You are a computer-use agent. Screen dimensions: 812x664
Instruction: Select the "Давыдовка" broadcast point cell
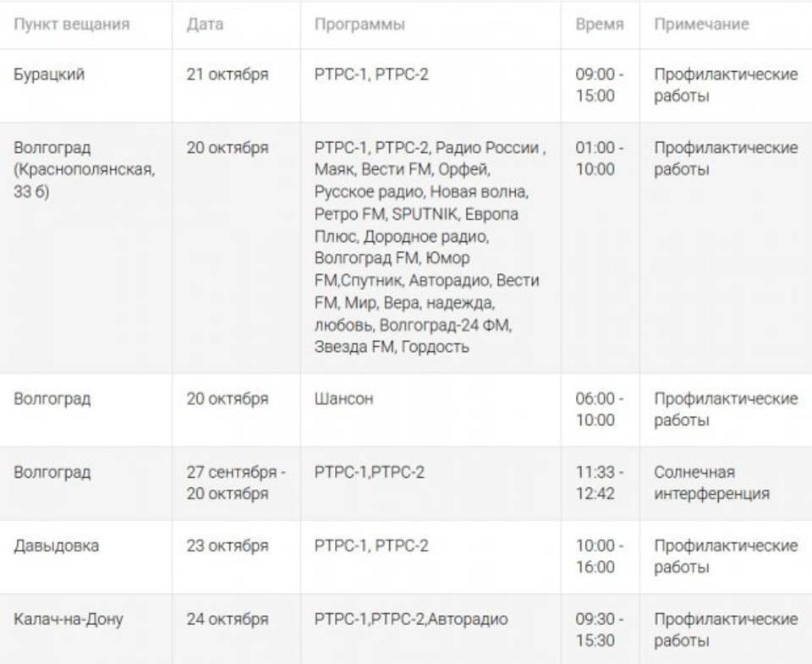pyautogui.click(x=56, y=546)
